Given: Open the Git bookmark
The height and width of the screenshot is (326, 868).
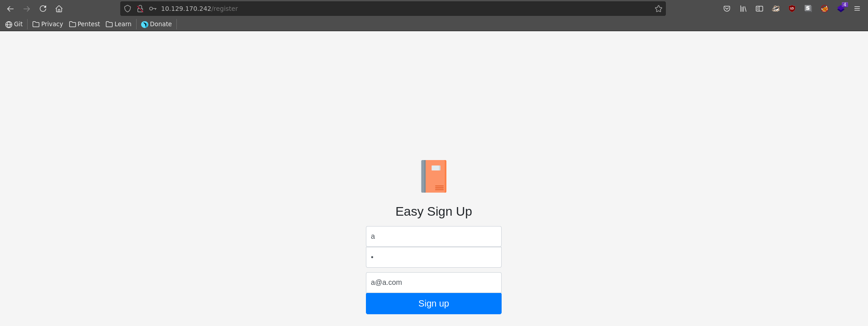Looking at the screenshot, I should click(x=14, y=24).
